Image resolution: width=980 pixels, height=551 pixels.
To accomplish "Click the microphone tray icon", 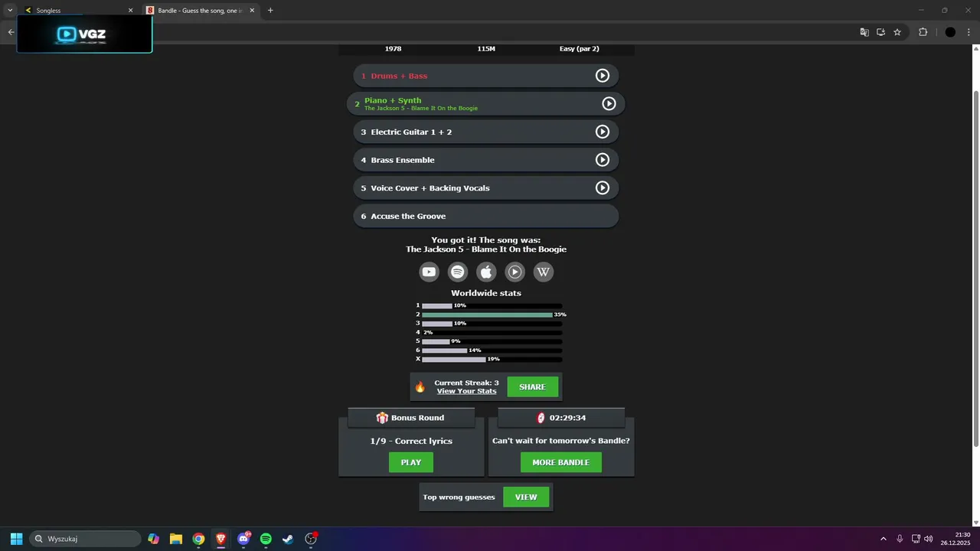I will click(x=900, y=539).
